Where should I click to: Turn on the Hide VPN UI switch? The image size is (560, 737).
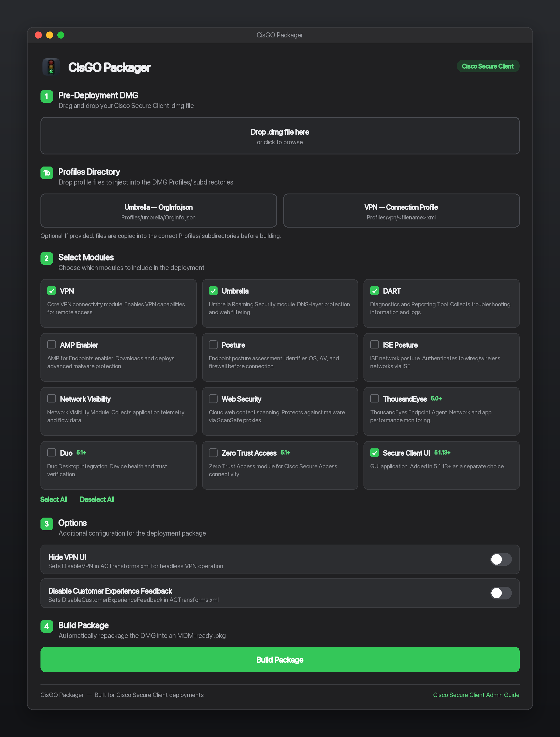pyautogui.click(x=501, y=559)
